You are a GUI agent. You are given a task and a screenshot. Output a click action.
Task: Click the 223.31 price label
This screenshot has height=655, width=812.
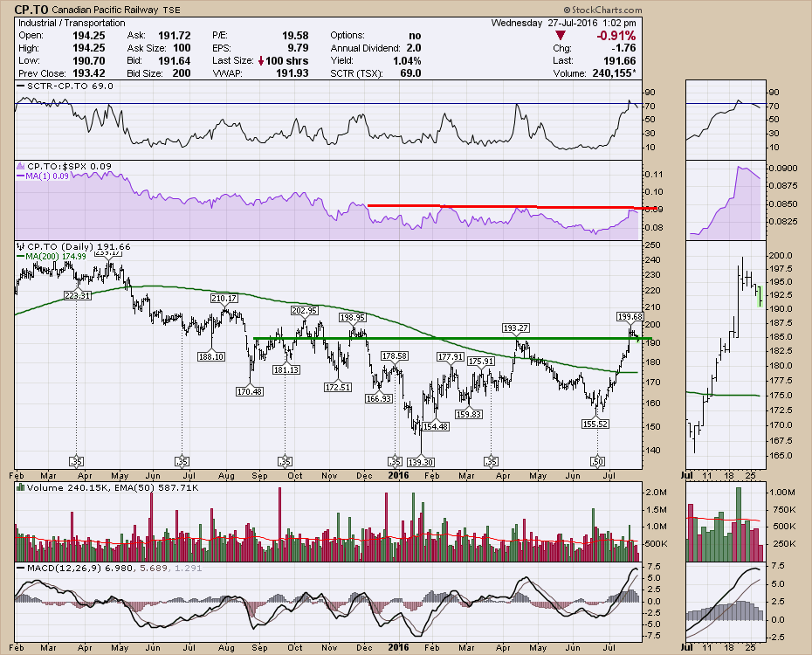click(x=78, y=296)
